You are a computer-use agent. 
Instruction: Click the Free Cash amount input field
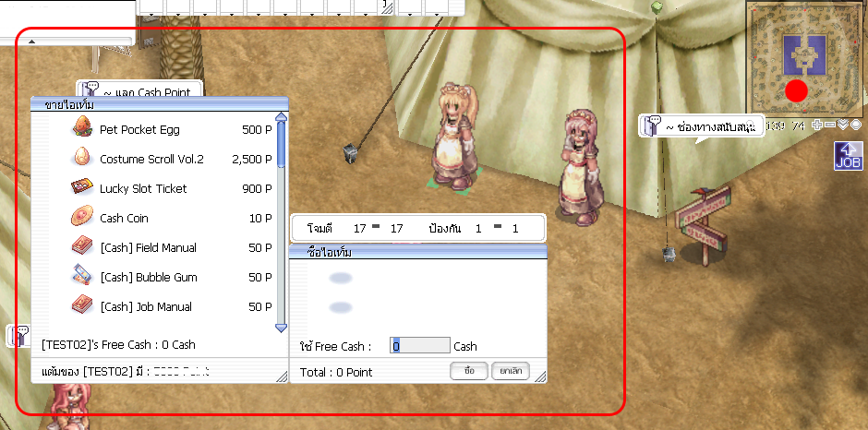tap(419, 346)
